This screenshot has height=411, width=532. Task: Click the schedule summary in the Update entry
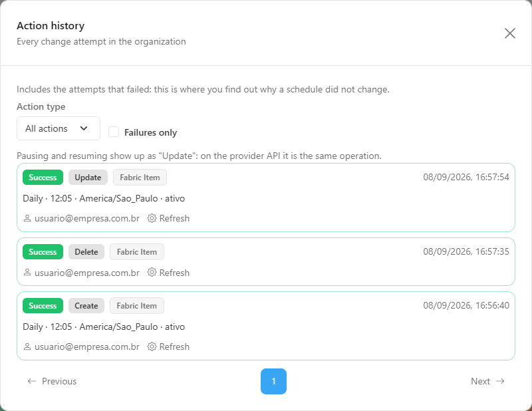tap(104, 198)
